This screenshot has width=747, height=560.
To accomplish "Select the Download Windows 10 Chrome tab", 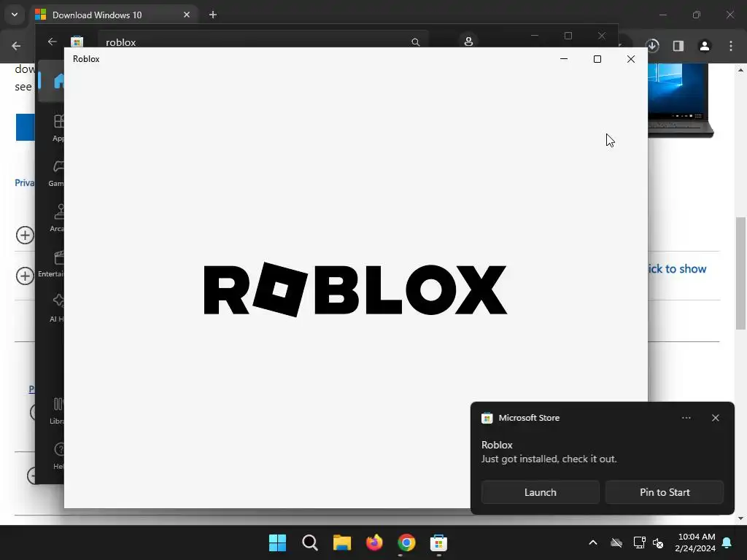I will click(113, 15).
